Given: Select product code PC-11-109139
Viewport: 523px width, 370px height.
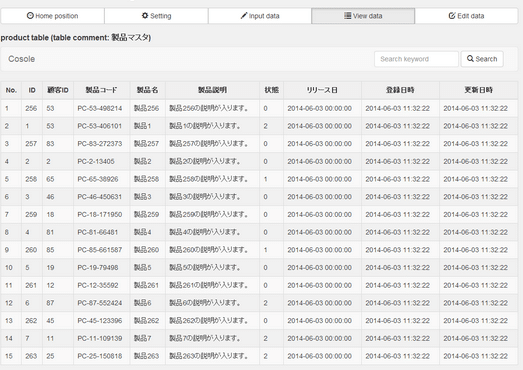Looking at the screenshot, I should 100,338.
